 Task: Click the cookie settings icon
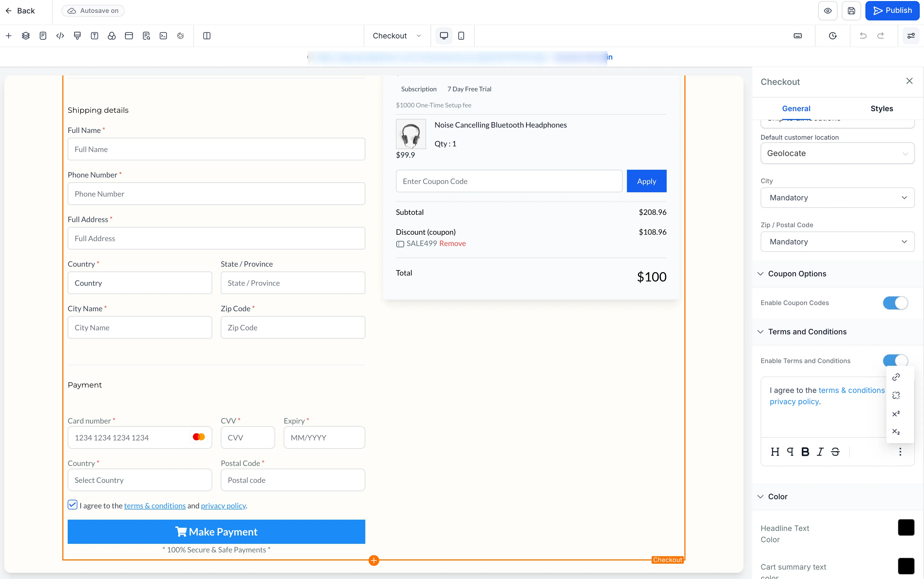(x=180, y=36)
